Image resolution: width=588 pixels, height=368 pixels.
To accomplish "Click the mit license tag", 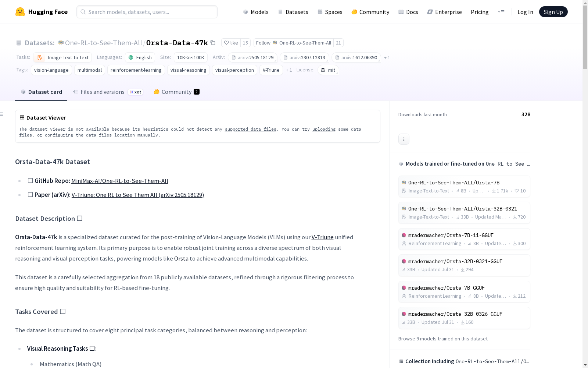I will click(328, 70).
